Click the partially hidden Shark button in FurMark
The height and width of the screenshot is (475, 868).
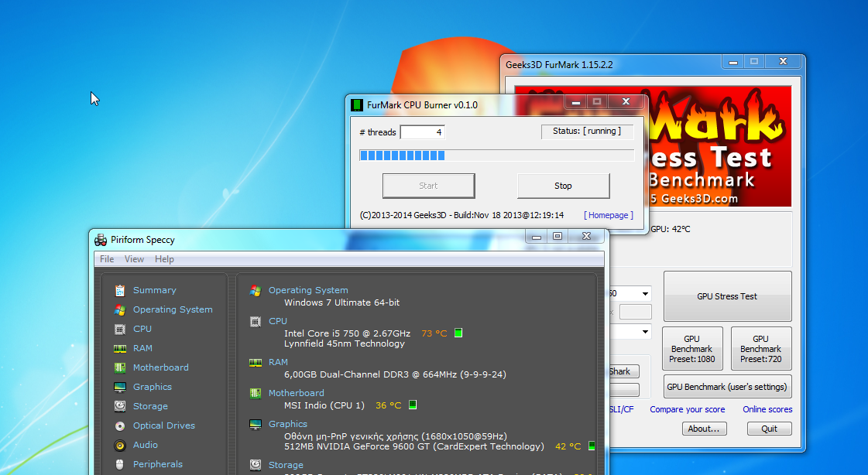point(624,371)
